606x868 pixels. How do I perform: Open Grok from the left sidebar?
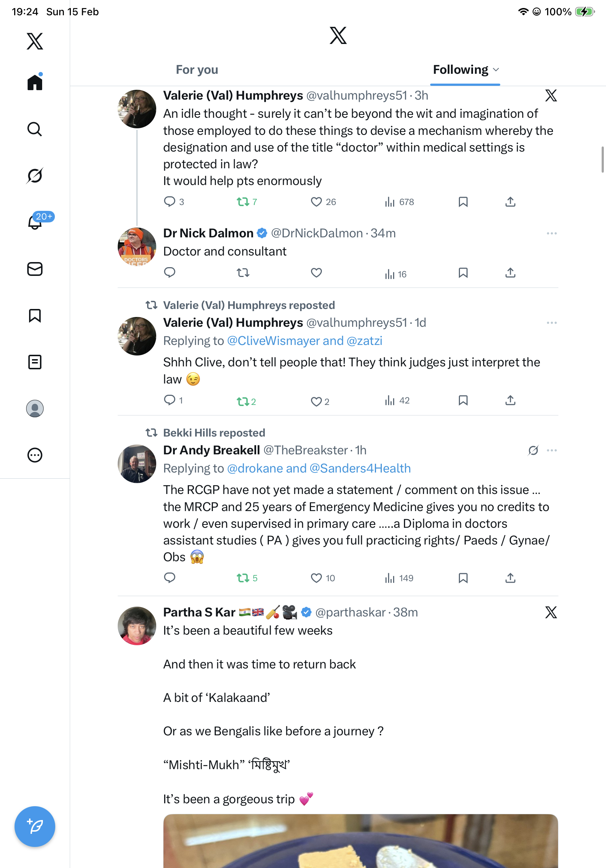click(35, 176)
